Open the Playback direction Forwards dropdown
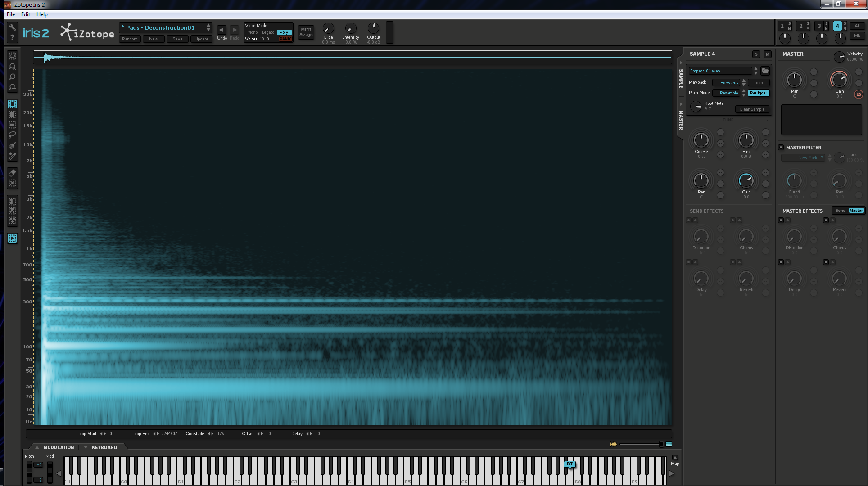 click(x=728, y=83)
